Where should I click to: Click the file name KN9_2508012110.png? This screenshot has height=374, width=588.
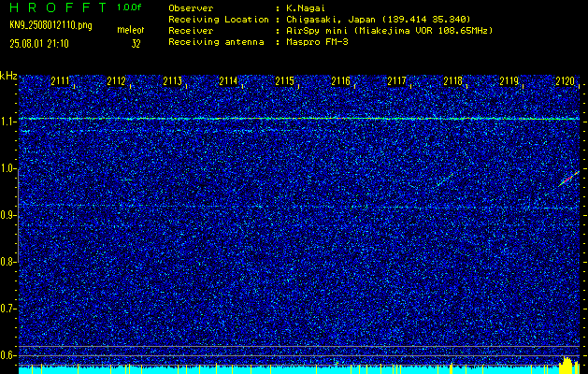[50, 25]
